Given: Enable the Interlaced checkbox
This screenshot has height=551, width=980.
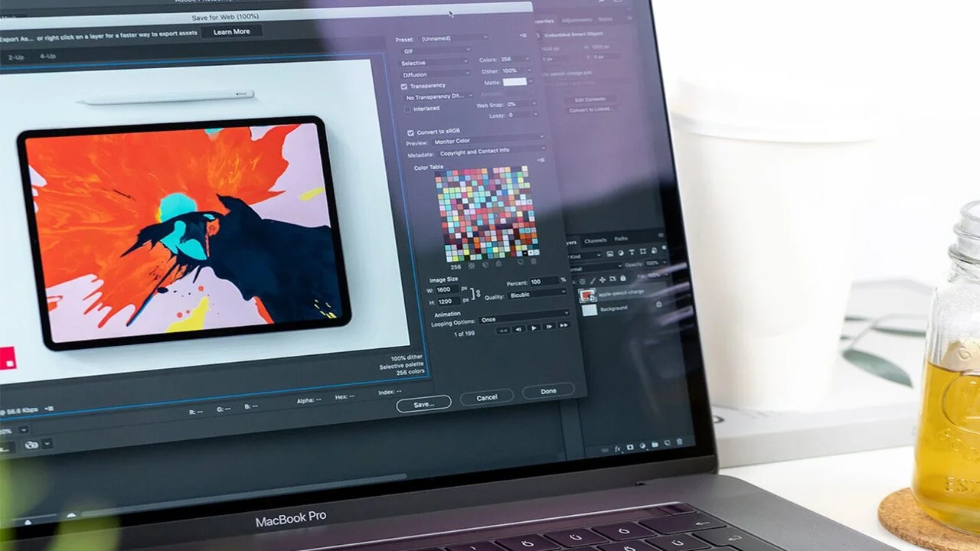Looking at the screenshot, I should (x=407, y=109).
